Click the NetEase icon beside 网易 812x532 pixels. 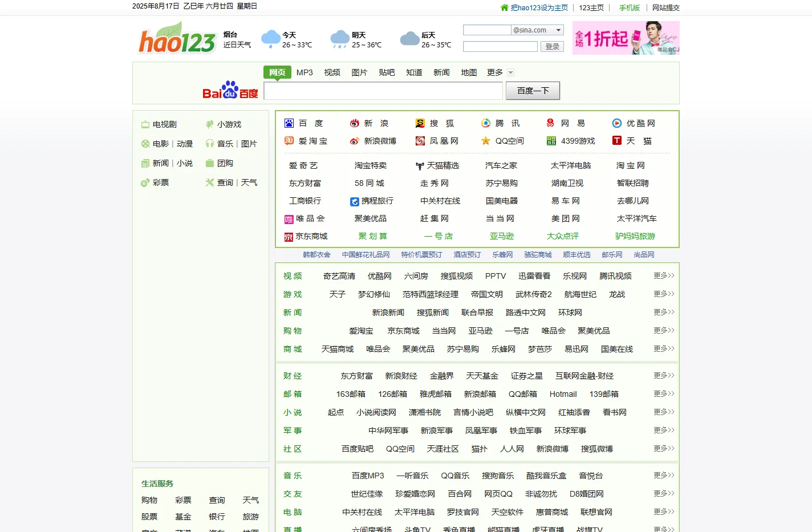[551, 123]
